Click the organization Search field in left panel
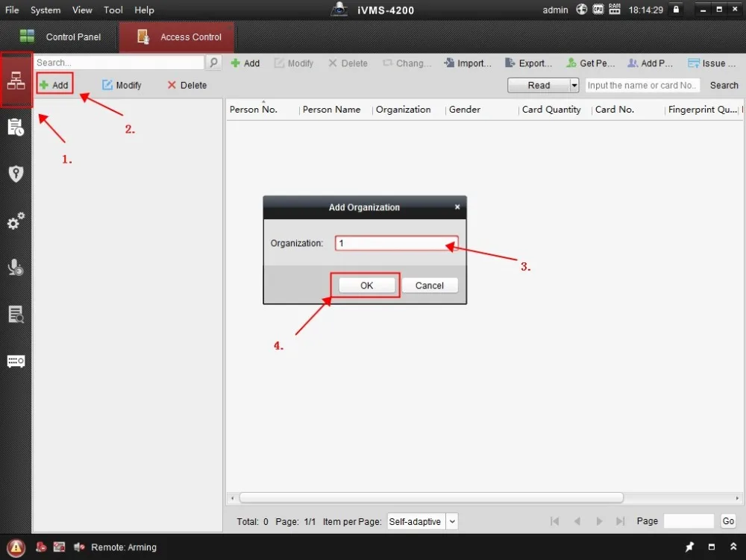Viewport: 746px width, 560px height. coord(119,63)
